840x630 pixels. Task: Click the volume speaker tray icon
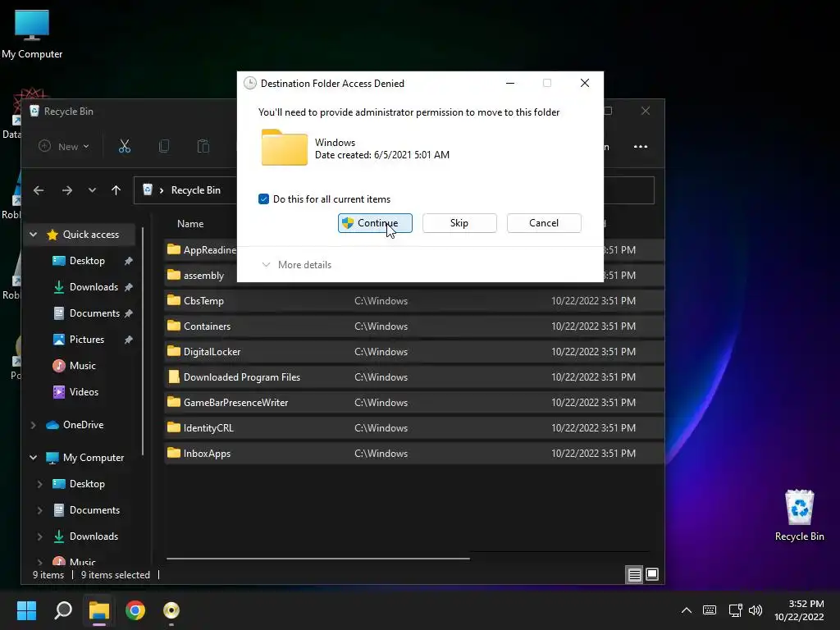click(x=756, y=610)
